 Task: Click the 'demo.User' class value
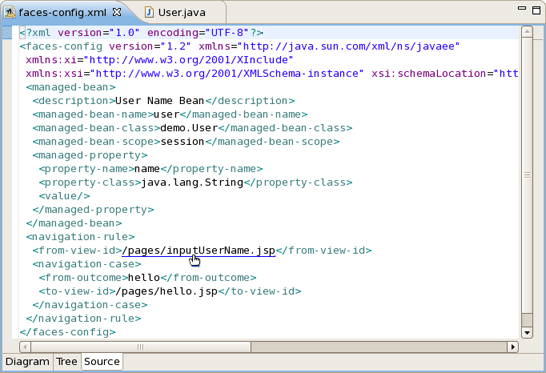pyautogui.click(x=189, y=128)
